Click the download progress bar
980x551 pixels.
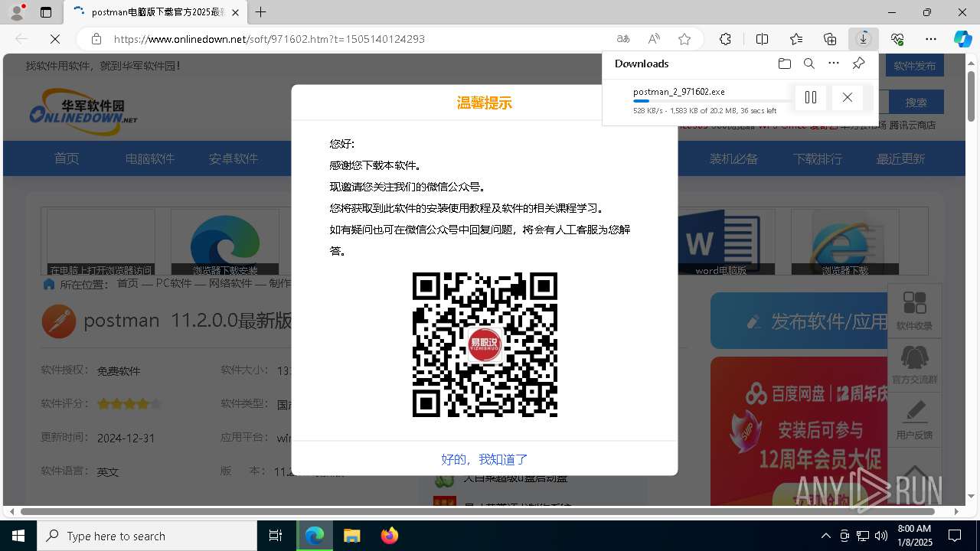(x=713, y=101)
